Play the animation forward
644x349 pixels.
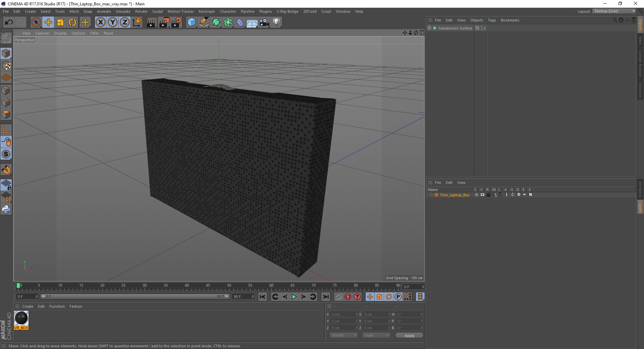coord(294,297)
